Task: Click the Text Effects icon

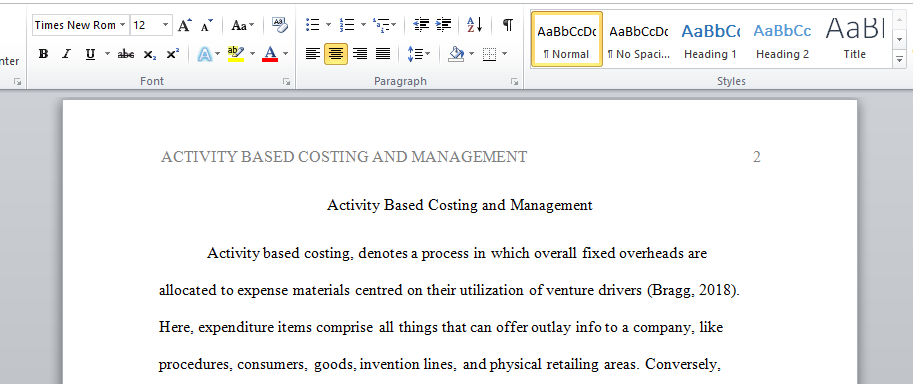Action: 204,54
